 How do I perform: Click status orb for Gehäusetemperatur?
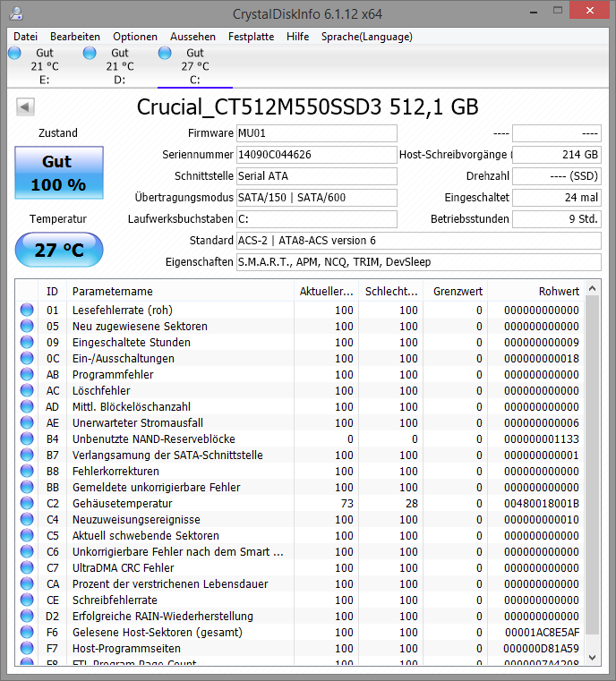(27, 503)
